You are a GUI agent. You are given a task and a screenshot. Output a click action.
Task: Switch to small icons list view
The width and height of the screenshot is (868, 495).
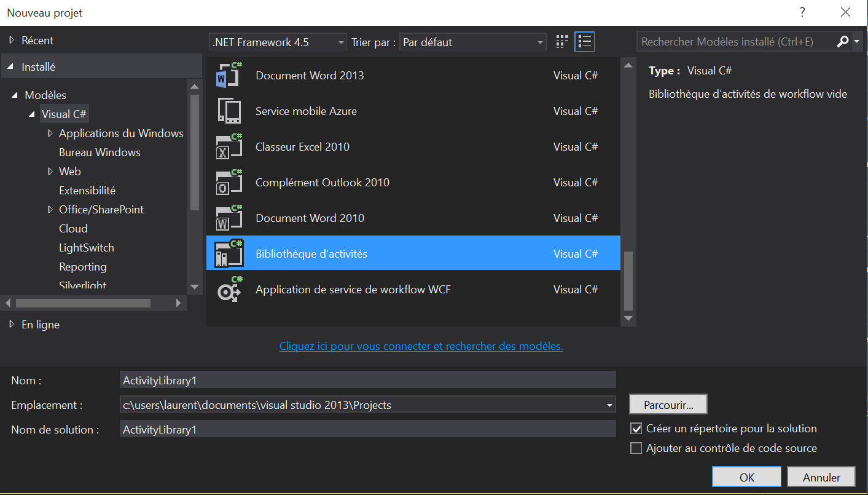coord(584,42)
